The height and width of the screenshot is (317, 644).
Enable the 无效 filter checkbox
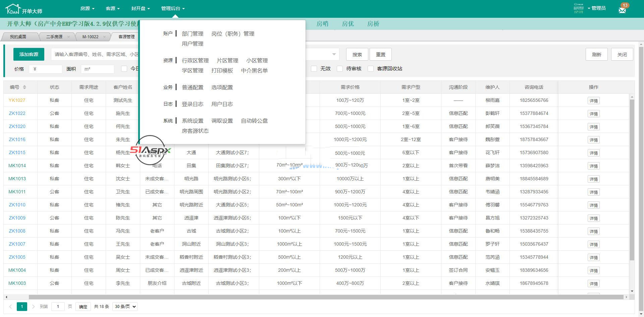point(314,69)
